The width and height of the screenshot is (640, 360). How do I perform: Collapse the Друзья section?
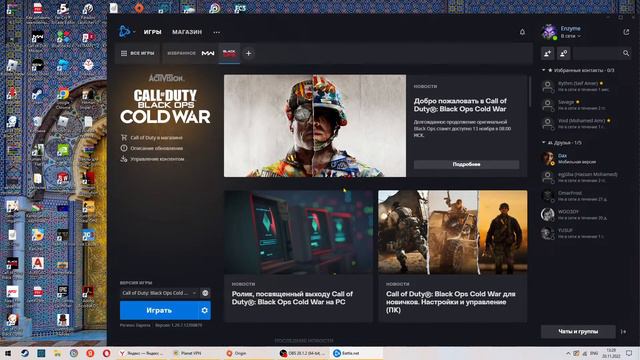point(544,142)
